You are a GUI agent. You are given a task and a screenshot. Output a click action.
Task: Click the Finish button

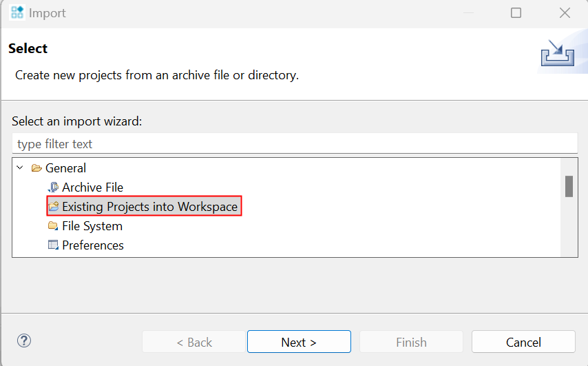tap(411, 342)
